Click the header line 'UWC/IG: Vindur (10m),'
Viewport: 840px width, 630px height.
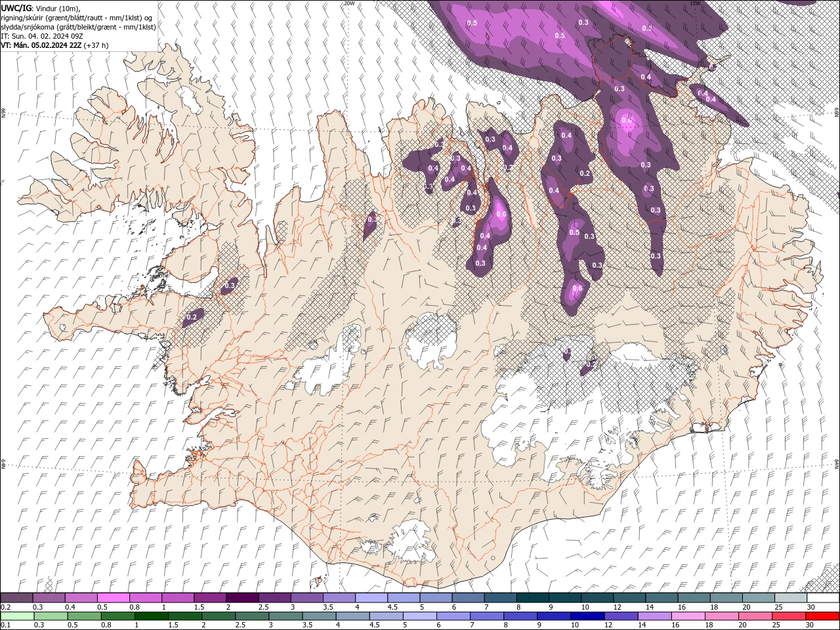click(39, 8)
